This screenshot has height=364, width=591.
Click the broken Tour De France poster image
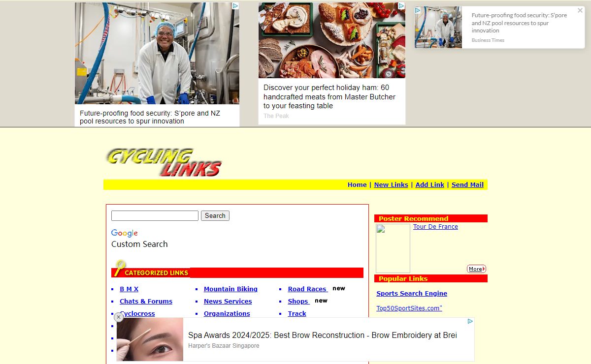tap(393, 248)
